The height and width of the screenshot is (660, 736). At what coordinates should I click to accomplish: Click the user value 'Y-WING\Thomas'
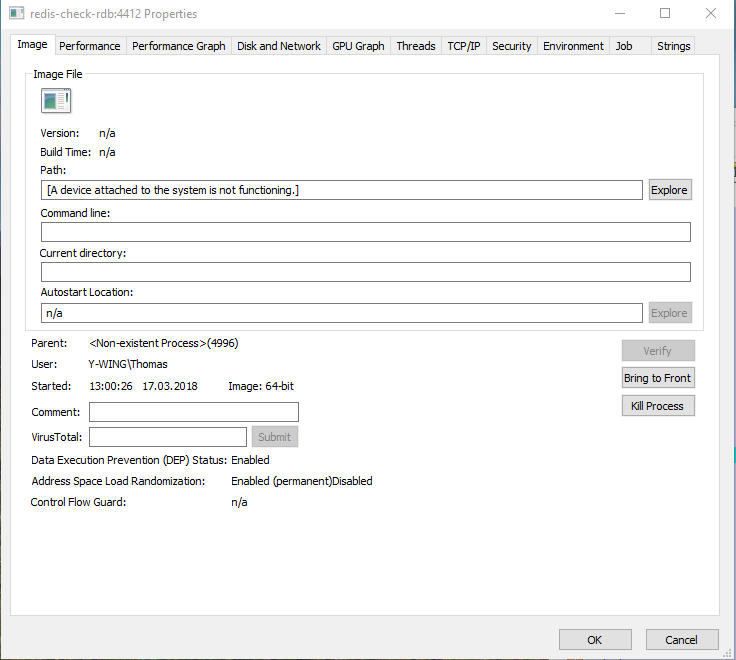coord(128,364)
